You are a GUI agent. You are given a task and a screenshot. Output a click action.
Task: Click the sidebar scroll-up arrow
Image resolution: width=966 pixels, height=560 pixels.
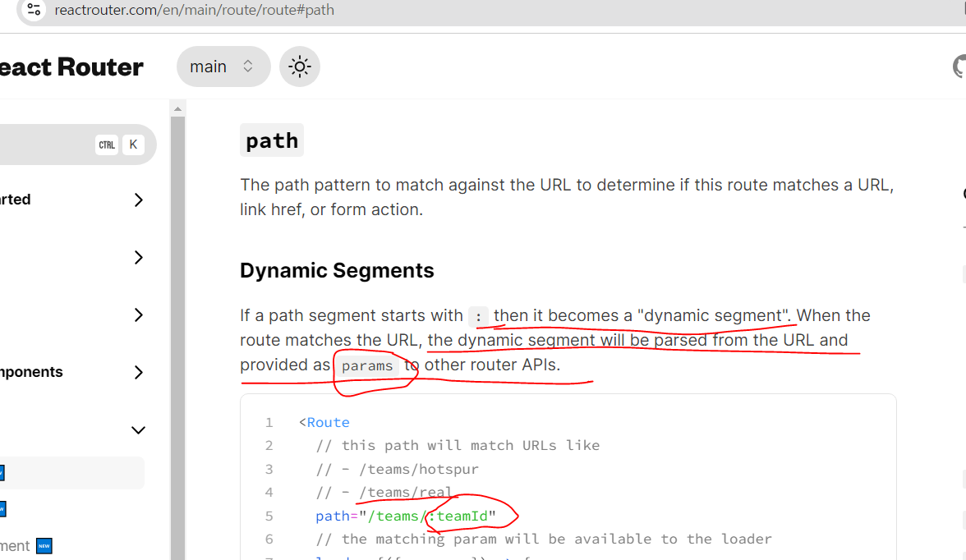(177, 109)
